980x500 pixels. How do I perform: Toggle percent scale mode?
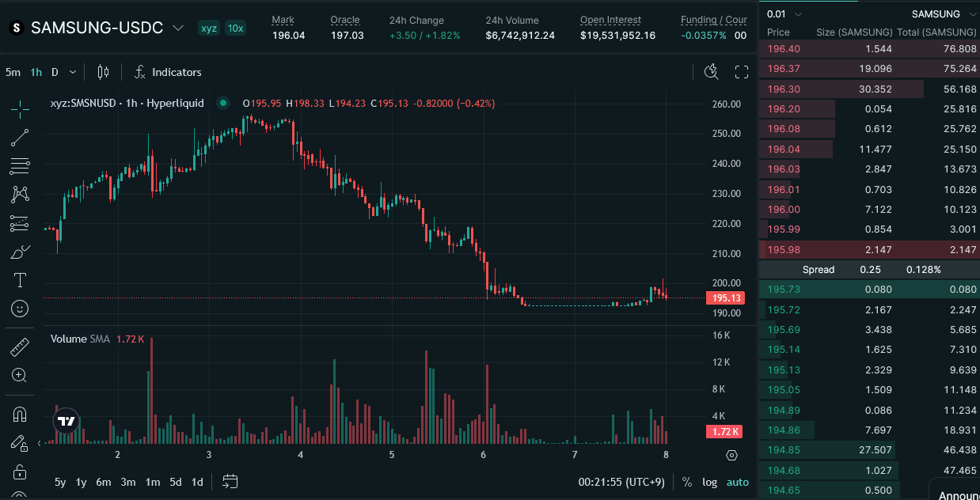point(686,482)
